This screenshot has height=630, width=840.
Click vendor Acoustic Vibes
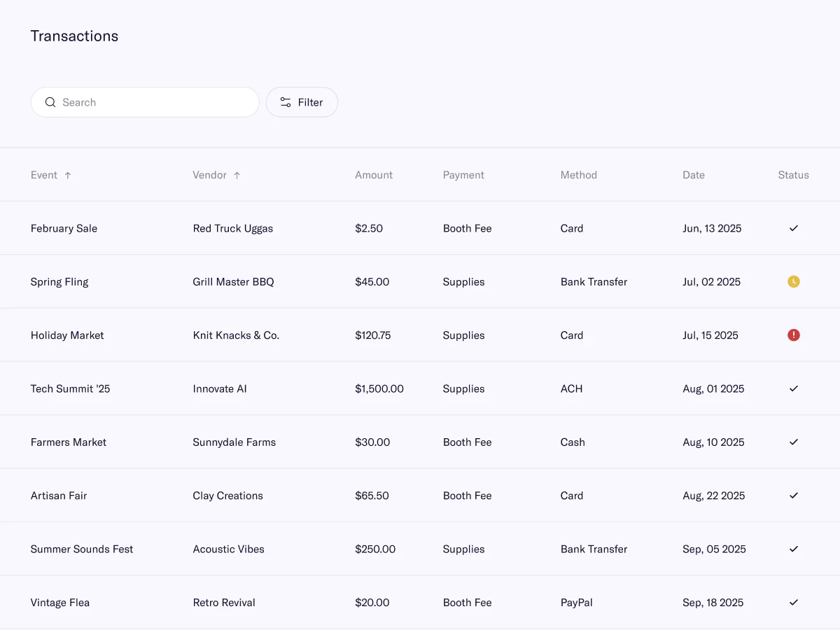coord(229,549)
